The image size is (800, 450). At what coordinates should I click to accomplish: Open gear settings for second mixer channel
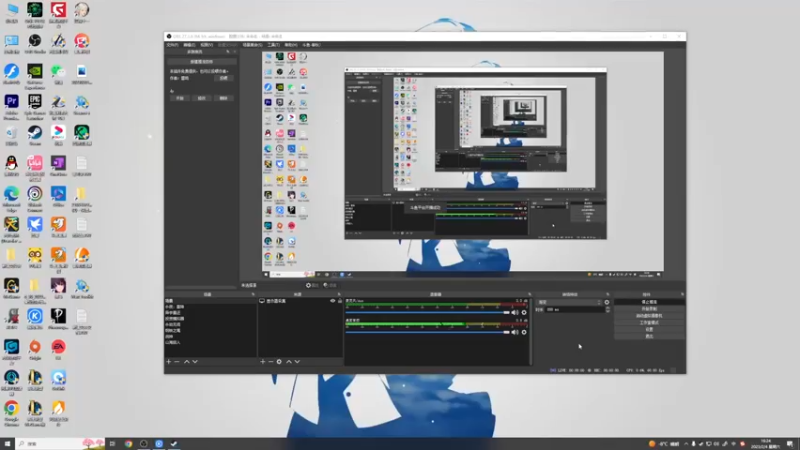[x=524, y=332]
